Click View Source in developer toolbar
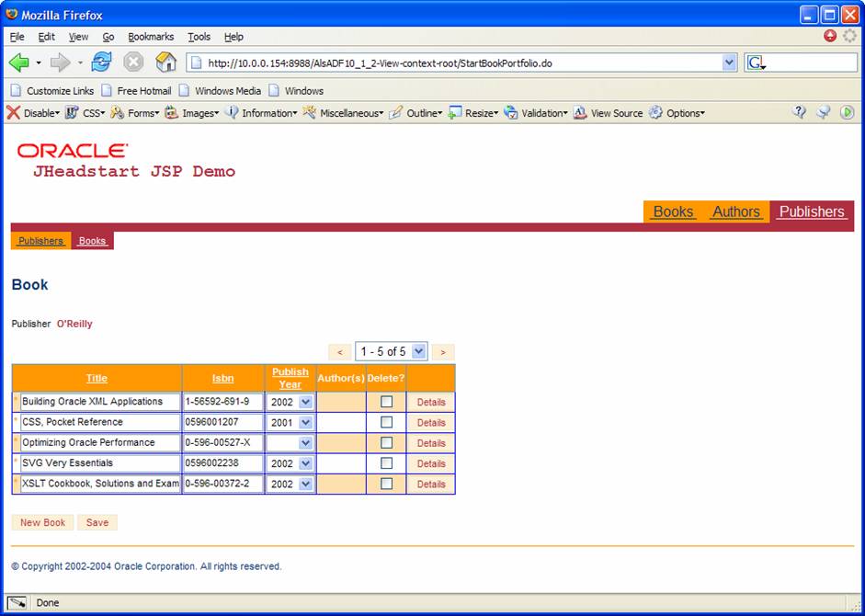The height and width of the screenshot is (616, 865). pos(616,113)
